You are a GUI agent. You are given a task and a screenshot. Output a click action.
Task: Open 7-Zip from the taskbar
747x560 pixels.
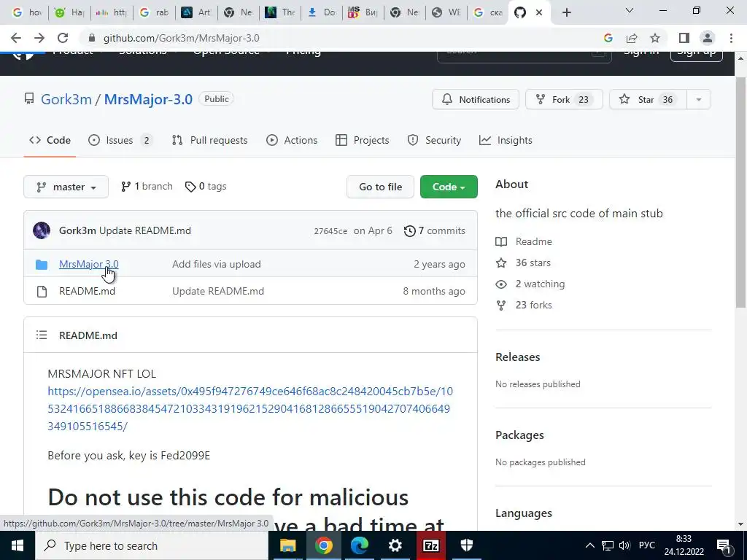(x=430, y=545)
